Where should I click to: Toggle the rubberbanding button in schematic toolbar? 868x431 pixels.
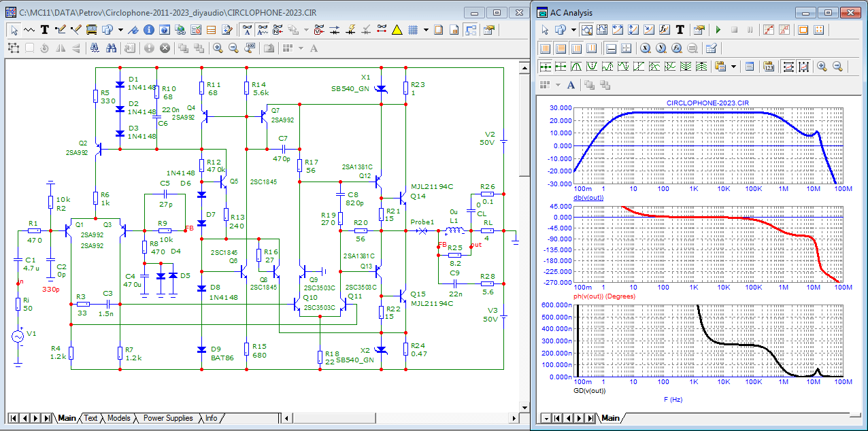click(x=470, y=30)
